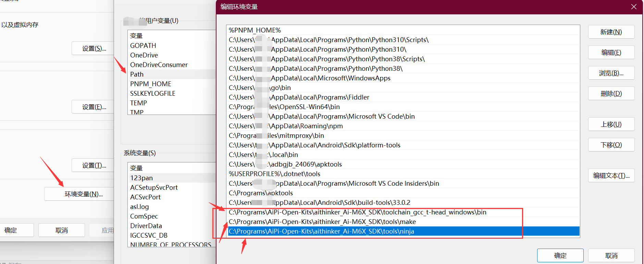Screen dimensions: 644x264
Task: Move entry down with 下移(O)
Action: [x=611, y=145]
